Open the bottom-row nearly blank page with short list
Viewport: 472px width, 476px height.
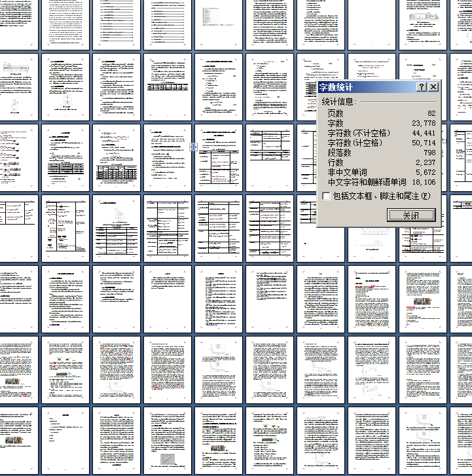tap(65, 441)
